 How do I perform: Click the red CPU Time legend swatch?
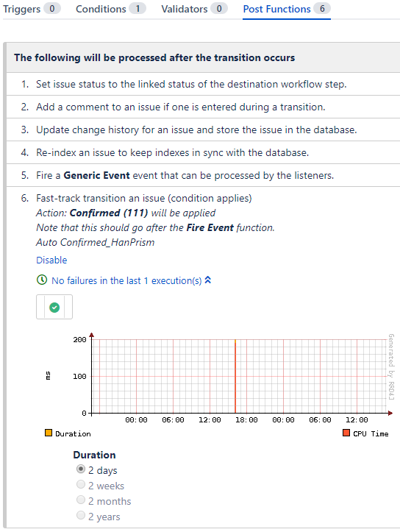[x=346, y=433]
